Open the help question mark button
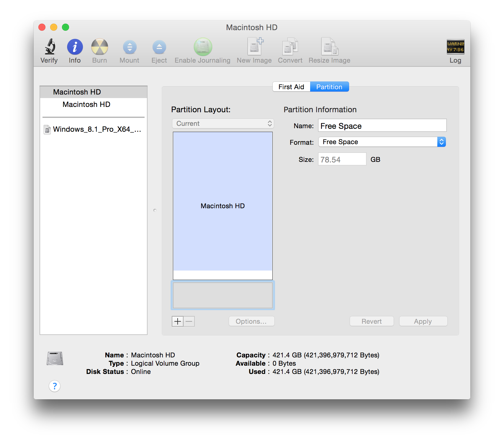 coord(55,386)
